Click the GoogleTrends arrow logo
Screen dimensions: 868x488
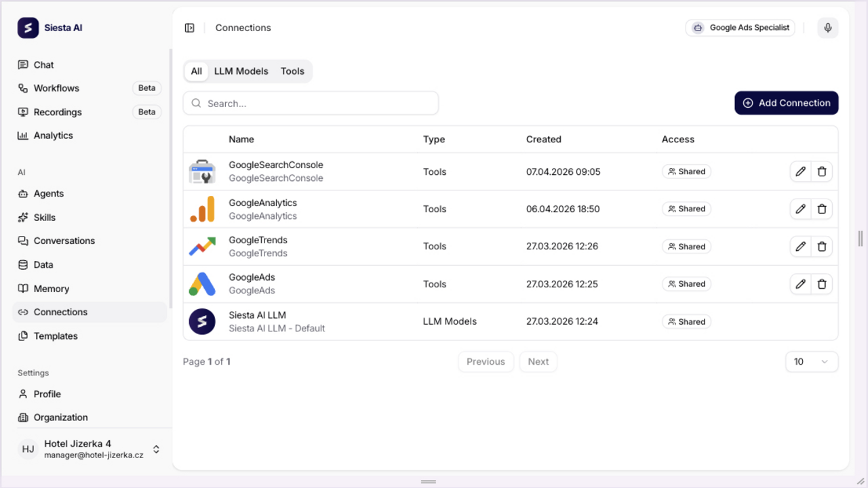pyautogui.click(x=202, y=246)
